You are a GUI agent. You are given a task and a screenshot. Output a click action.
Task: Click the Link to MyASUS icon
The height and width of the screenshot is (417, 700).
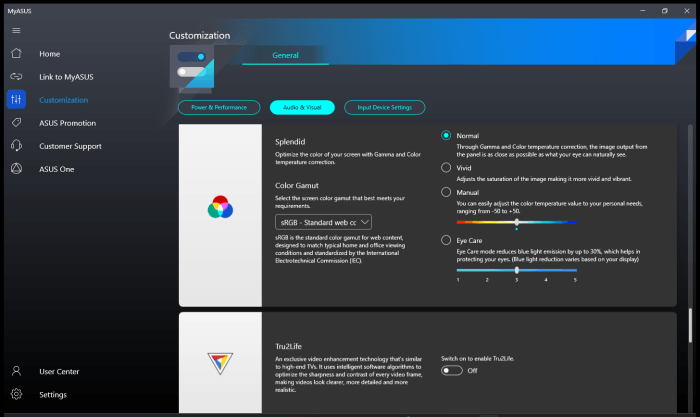point(17,76)
